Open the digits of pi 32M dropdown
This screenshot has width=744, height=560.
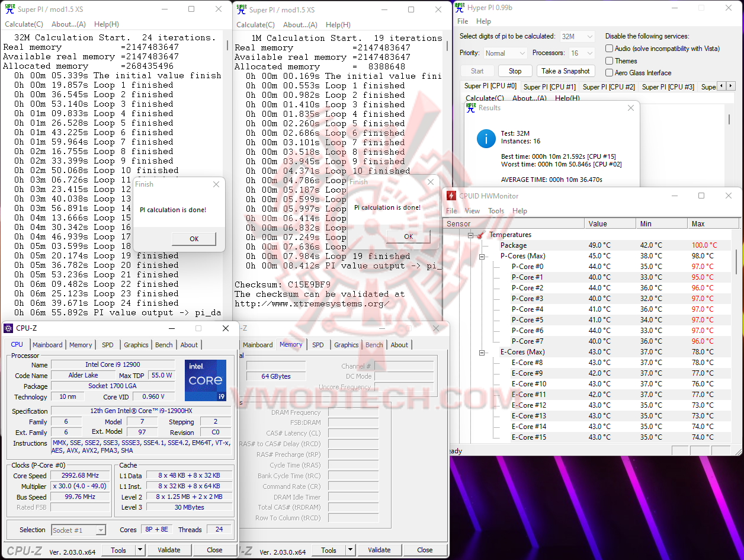[x=577, y=36]
